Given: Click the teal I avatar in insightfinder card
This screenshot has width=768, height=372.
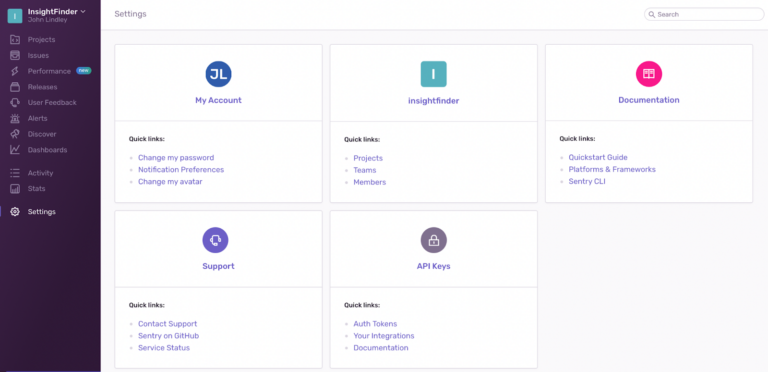Looking at the screenshot, I should [433, 74].
